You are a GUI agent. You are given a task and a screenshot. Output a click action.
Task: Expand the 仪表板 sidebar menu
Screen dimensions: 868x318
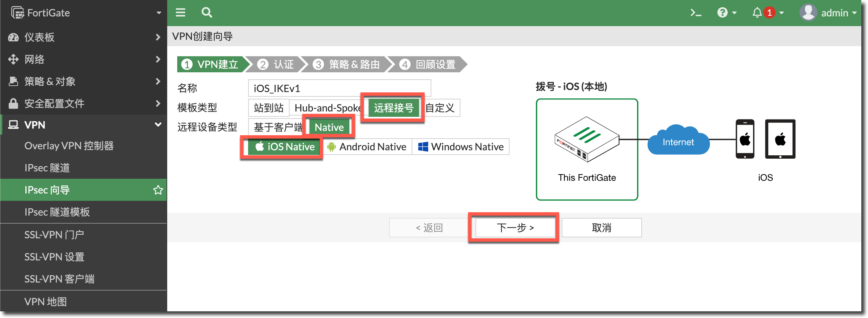84,37
